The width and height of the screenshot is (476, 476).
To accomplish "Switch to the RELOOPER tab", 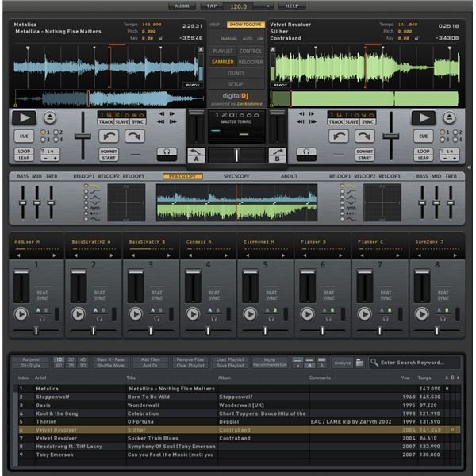I will click(251, 62).
